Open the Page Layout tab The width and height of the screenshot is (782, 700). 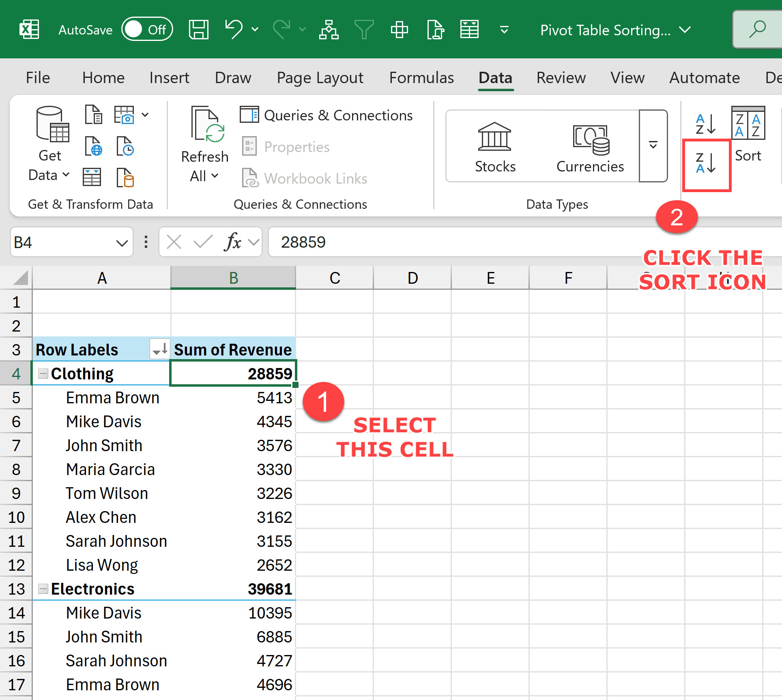[x=320, y=77]
